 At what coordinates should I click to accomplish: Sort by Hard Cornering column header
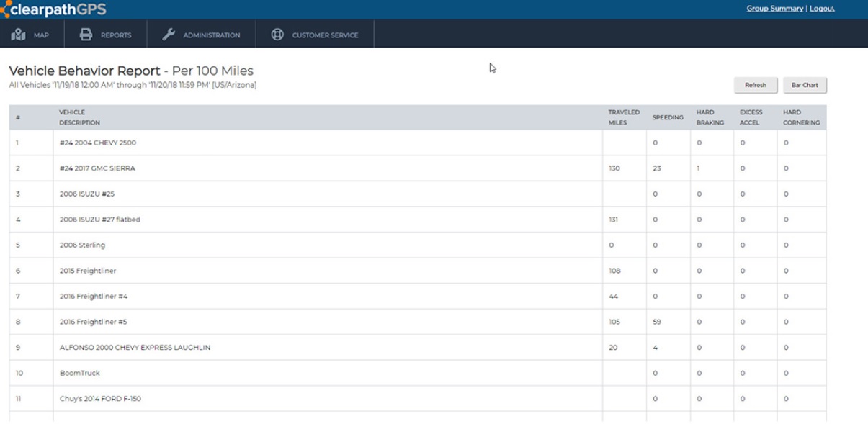pos(801,117)
